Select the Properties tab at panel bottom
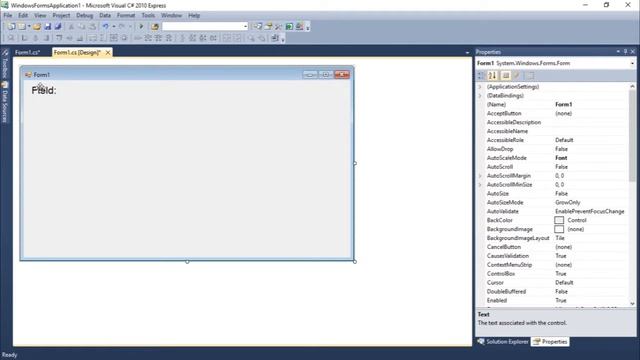640x360 pixels. 550,342
